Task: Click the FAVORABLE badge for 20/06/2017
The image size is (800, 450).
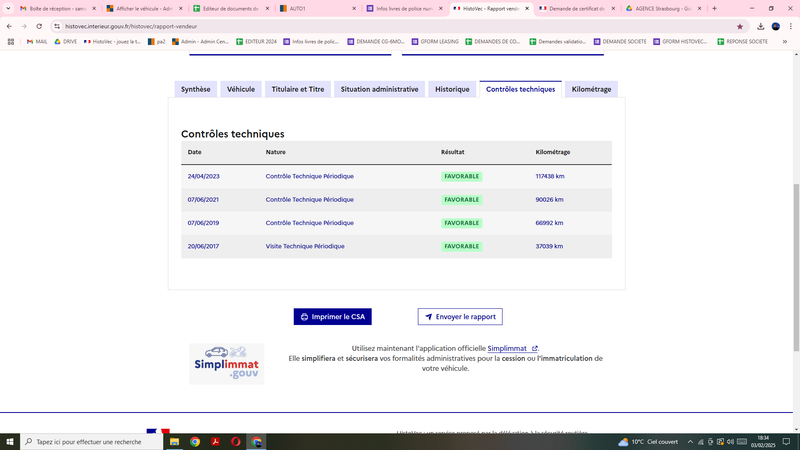Action: point(462,246)
